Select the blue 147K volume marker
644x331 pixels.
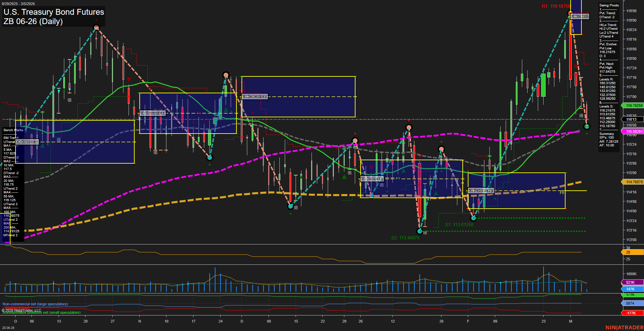point(632,289)
